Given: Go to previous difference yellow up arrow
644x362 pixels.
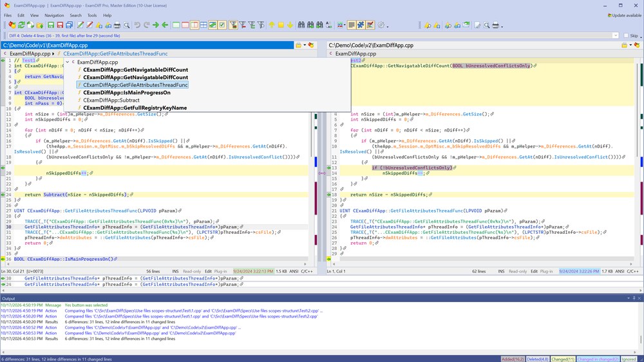Looking at the screenshot, I should (x=272, y=25).
